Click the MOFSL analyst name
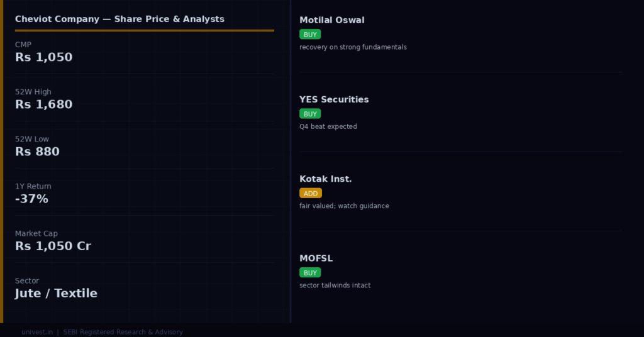The height and width of the screenshot is (337, 644). point(316,258)
